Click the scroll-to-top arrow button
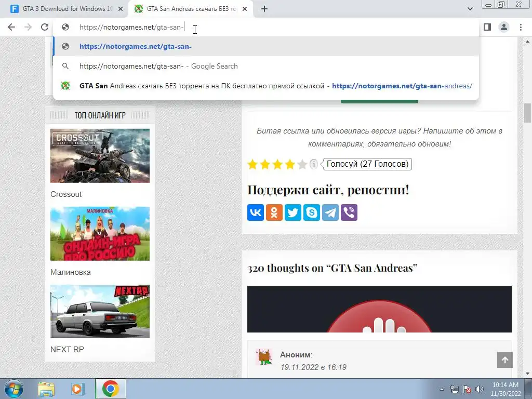Image resolution: width=532 pixels, height=399 pixels. pos(505,360)
